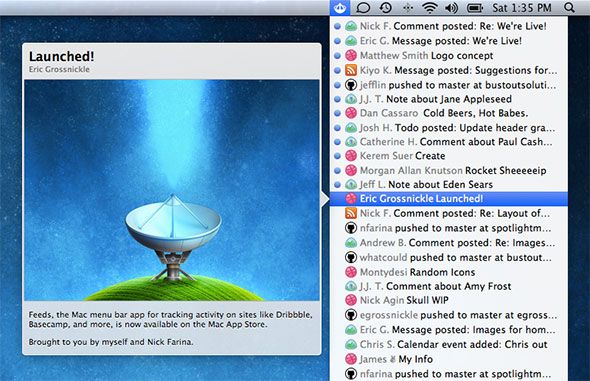
Task: Open Jeff L. Note about Eden Sears
Action: tap(449, 184)
